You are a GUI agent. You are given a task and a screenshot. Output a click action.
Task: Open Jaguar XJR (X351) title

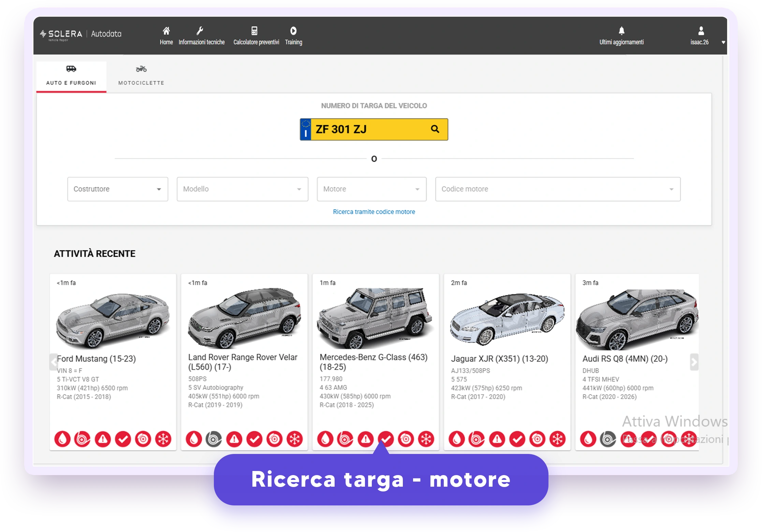499,359
